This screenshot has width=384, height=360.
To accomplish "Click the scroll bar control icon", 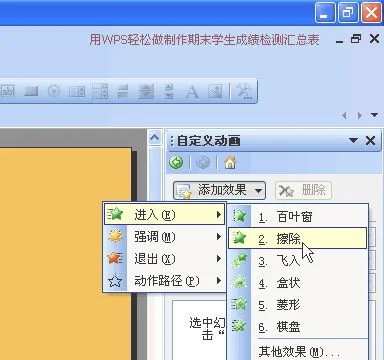I will pyautogui.click(x=146, y=91).
